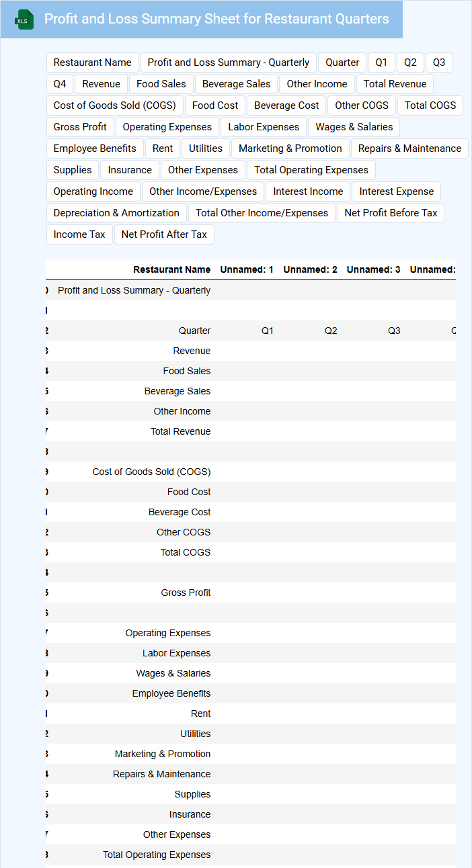Screen dimensions: 472x868
Task: Click the Profit and Loss Summary - Quarterly tag
Action: pos(229,62)
